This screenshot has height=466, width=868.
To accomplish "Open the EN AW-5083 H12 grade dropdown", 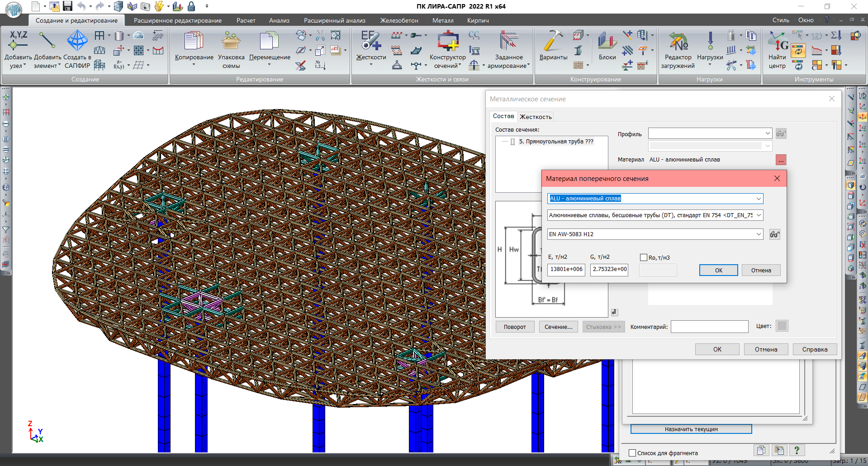I will coord(759,234).
